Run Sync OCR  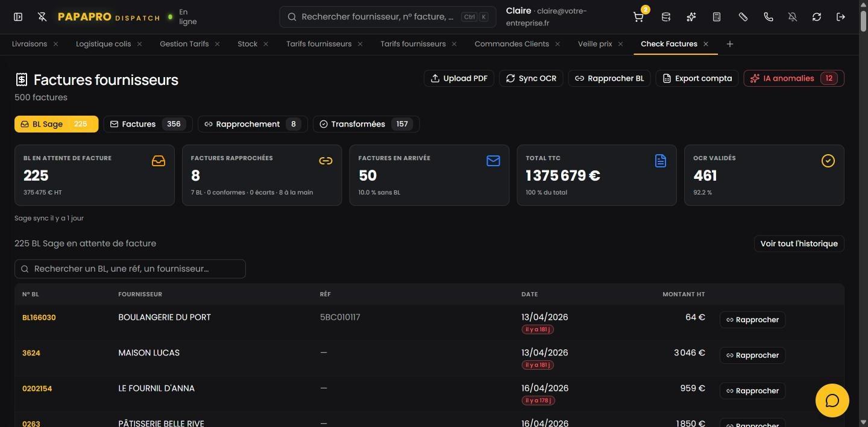[x=531, y=78]
